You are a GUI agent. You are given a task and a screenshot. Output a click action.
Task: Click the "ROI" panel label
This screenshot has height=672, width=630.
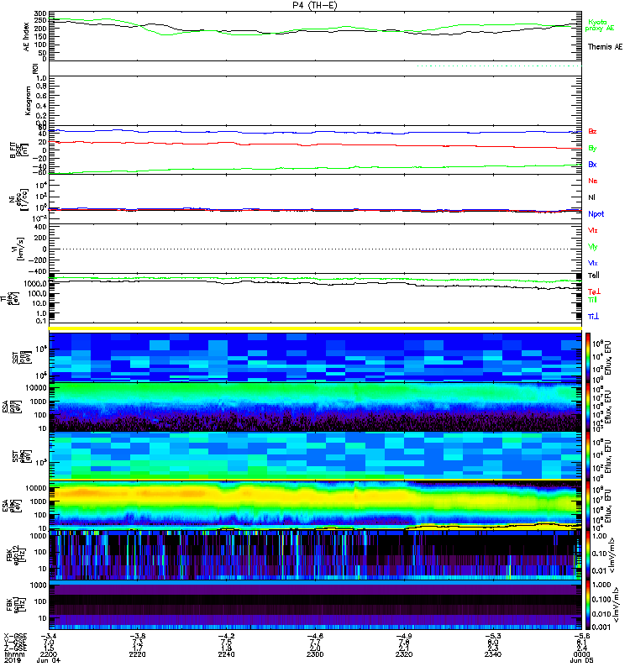(35, 69)
